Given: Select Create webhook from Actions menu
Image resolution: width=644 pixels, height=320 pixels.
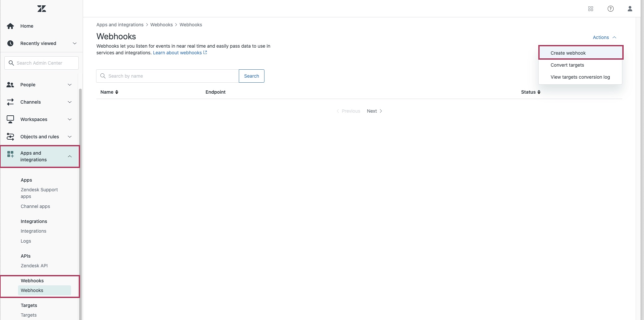Looking at the screenshot, I should [x=581, y=53].
